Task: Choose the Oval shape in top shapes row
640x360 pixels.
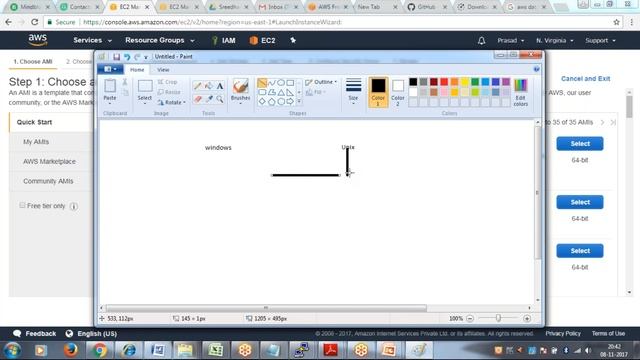Action: pyautogui.click(x=281, y=83)
